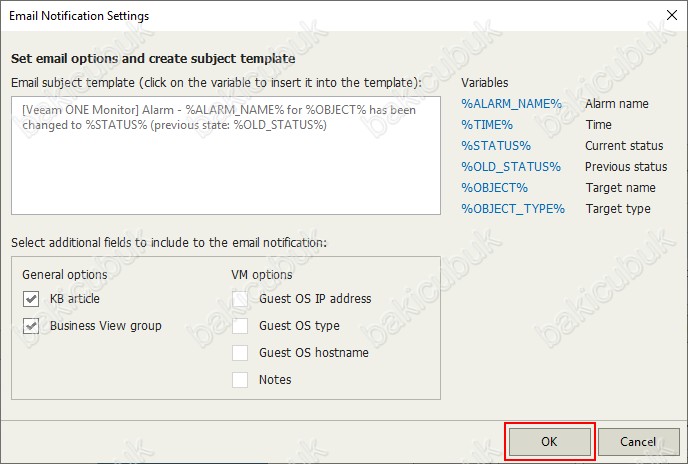Image resolution: width=688 pixels, height=464 pixels.
Task: Close the Email Notification Settings dialog
Action: point(672,15)
